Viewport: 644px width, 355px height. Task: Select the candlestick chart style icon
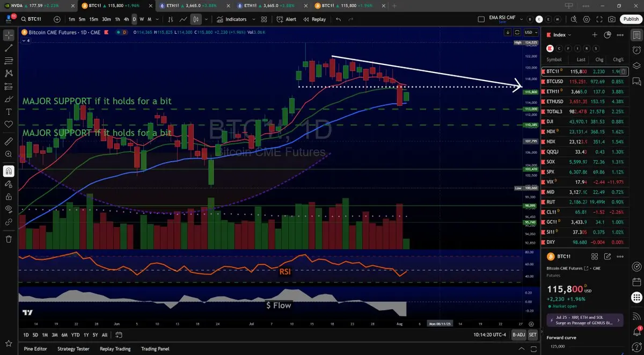[x=196, y=19]
